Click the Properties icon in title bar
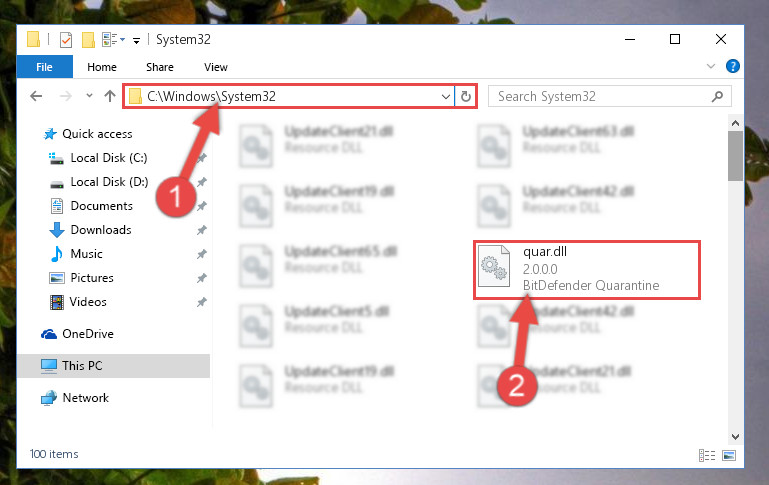The width and height of the screenshot is (769, 485). coord(66,40)
